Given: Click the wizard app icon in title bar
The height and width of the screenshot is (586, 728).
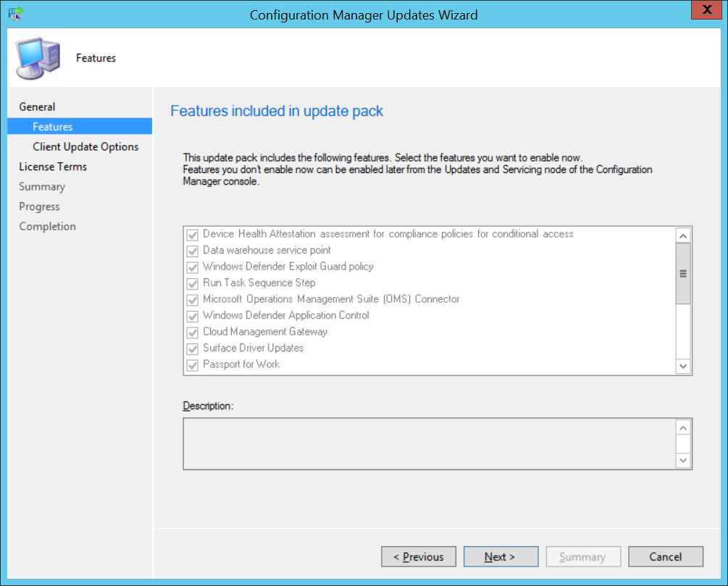Looking at the screenshot, I should coord(15,14).
